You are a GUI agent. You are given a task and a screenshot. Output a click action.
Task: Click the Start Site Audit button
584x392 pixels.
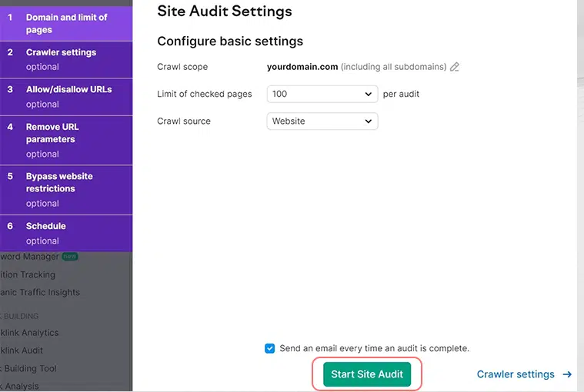pyautogui.click(x=367, y=374)
